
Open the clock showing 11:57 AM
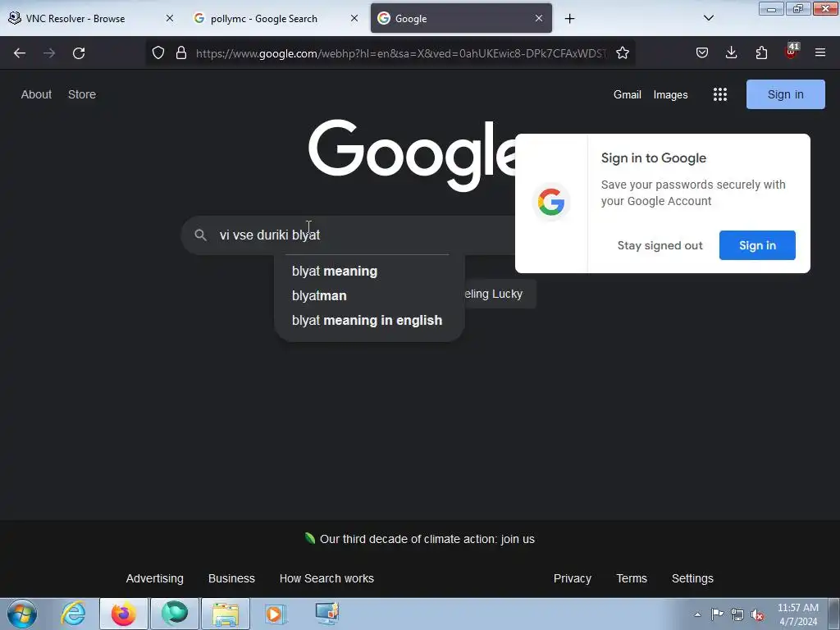coord(797,614)
